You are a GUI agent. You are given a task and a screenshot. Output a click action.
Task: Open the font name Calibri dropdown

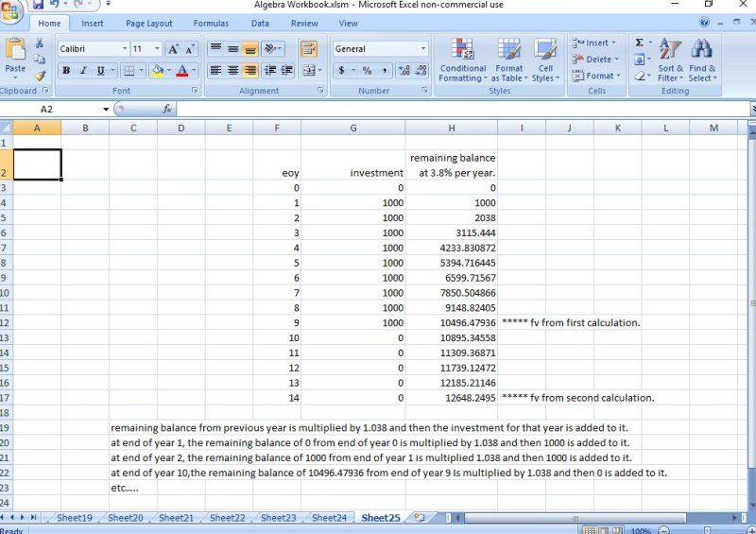125,49
